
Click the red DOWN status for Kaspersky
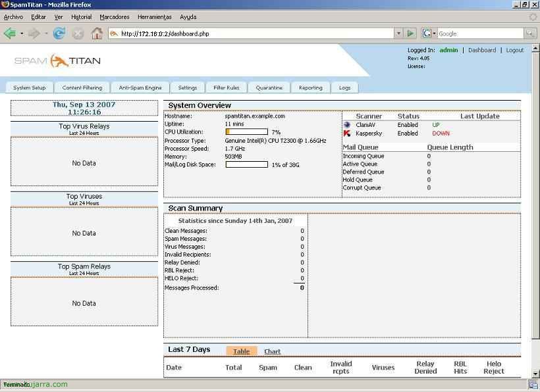(441, 134)
